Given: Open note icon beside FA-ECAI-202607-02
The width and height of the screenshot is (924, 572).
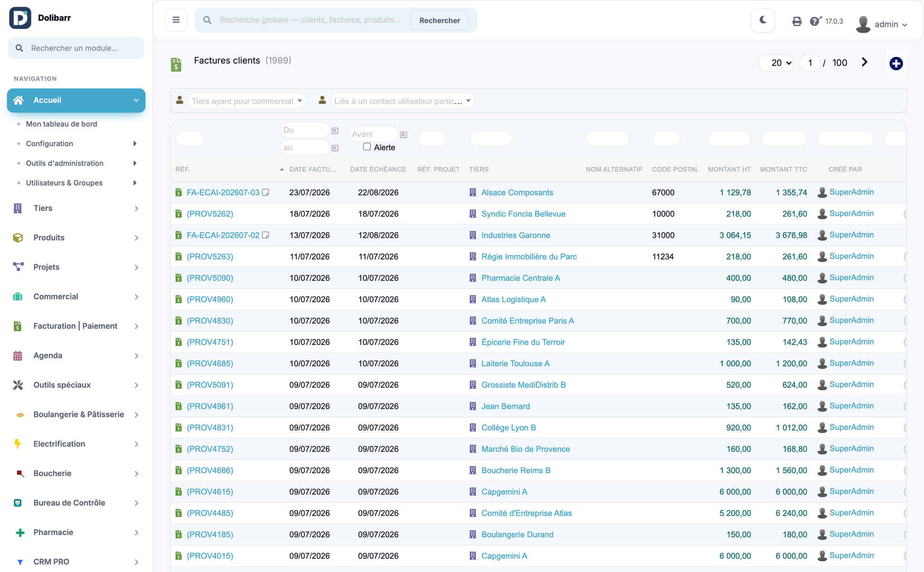Looking at the screenshot, I should click(266, 235).
